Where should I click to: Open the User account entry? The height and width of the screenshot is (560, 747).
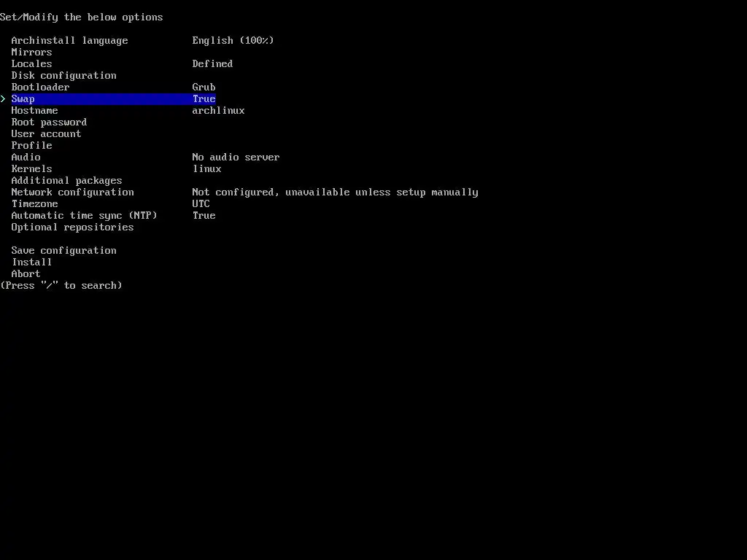tap(46, 134)
